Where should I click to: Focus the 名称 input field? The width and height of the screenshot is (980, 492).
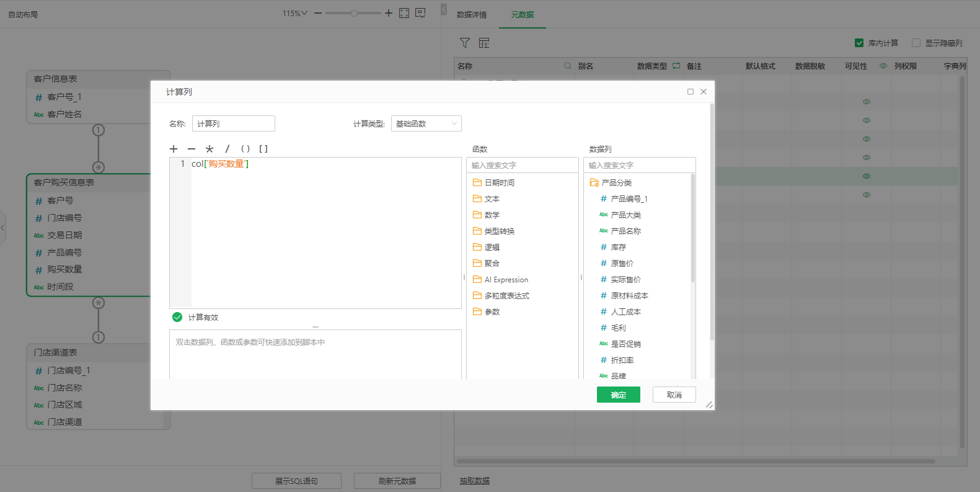234,123
